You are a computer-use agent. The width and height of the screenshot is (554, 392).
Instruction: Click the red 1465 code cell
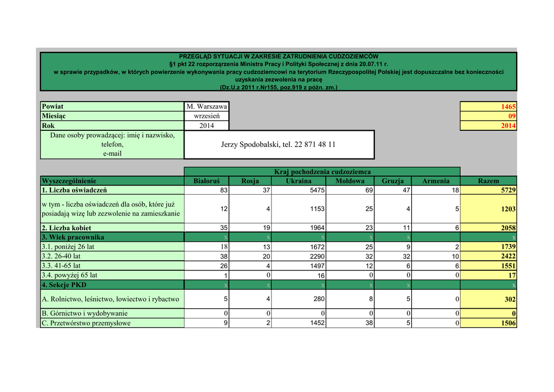(x=488, y=107)
